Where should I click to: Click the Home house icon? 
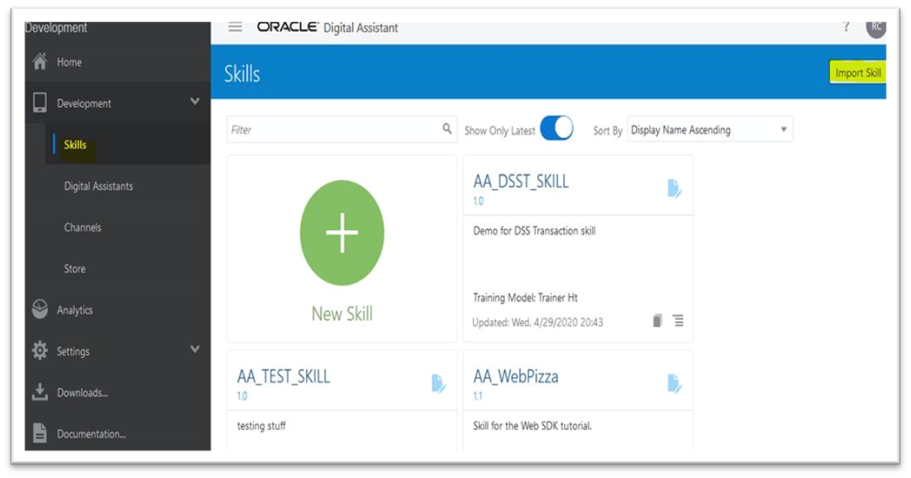tap(40, 62)
